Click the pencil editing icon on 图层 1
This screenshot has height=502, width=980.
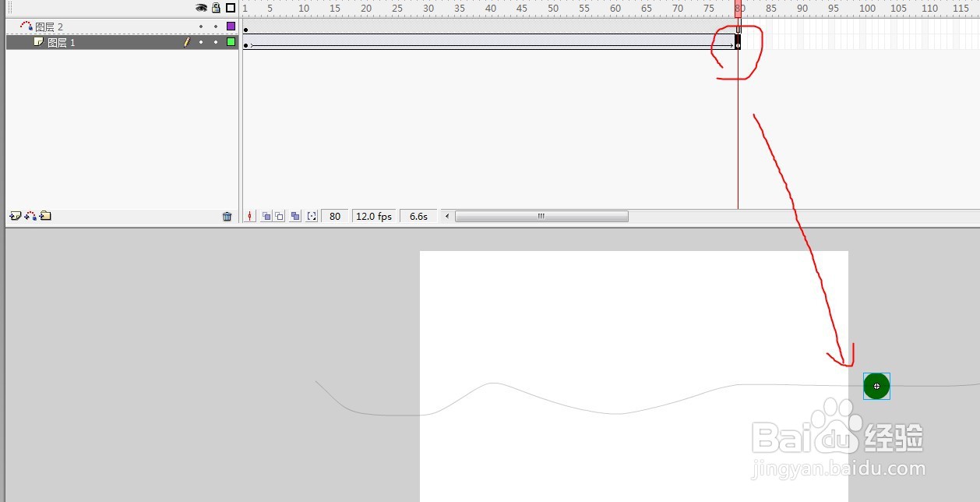186,42
